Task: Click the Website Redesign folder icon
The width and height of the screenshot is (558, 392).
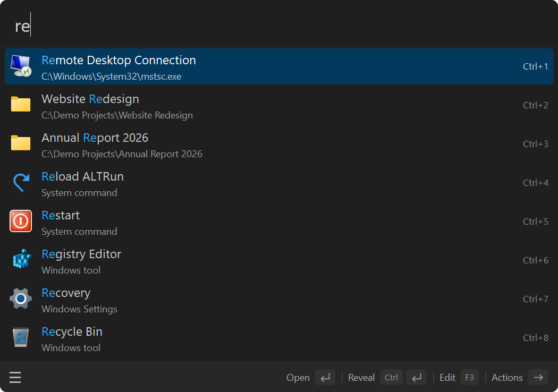Action: pyautogui.click(x=21, y=104)
